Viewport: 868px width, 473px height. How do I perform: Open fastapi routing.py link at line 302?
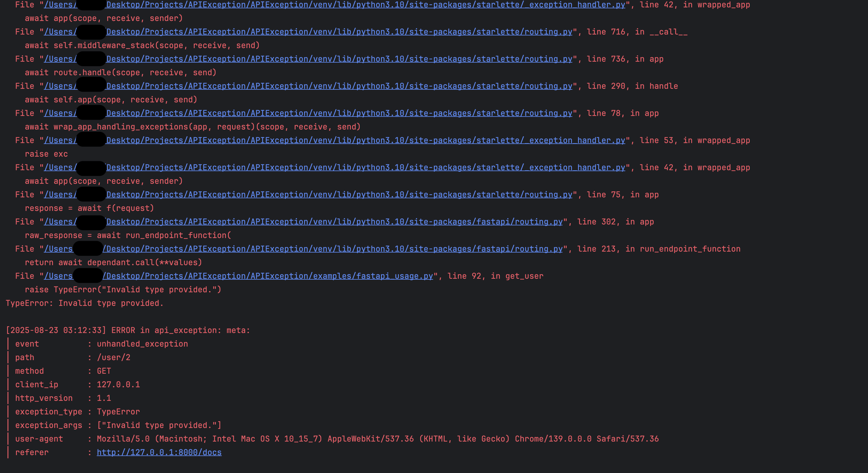click(x=303, y=222)
